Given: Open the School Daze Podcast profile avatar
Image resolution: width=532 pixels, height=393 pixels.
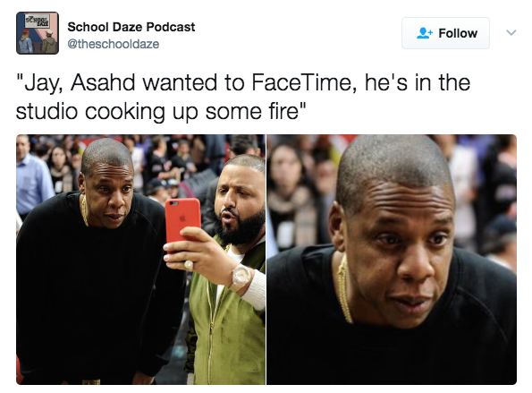Looking at the screenshot, I should 38,33.
